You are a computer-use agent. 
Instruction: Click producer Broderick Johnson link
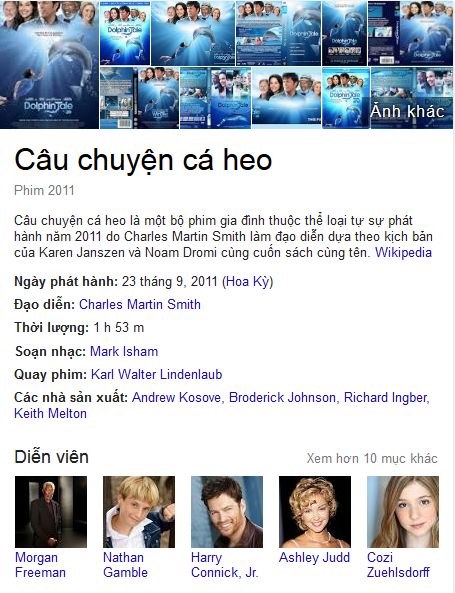coord(282,397)
